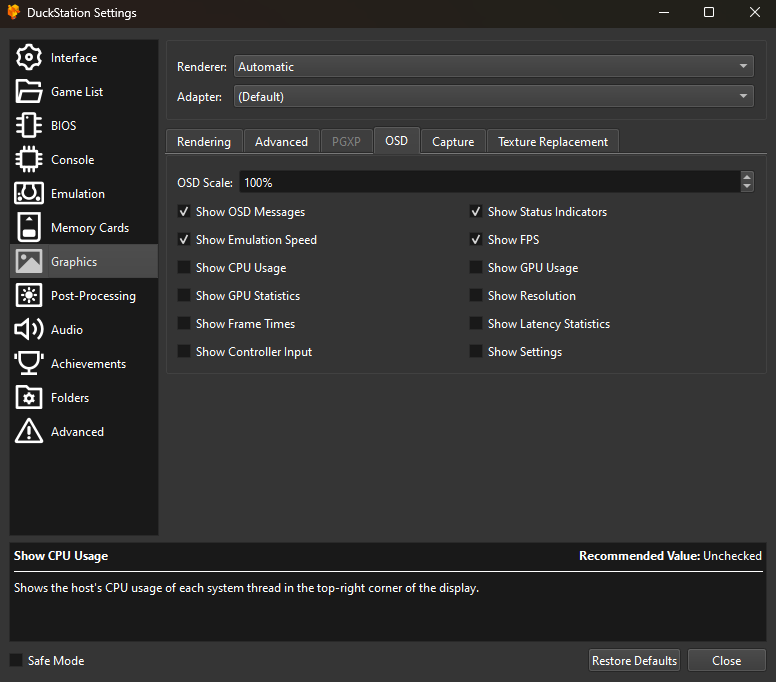Image resolution: width=776 pixels, height=682 pixels.
Task: Select Graphics picture icon
Action: tap(29, 261)
